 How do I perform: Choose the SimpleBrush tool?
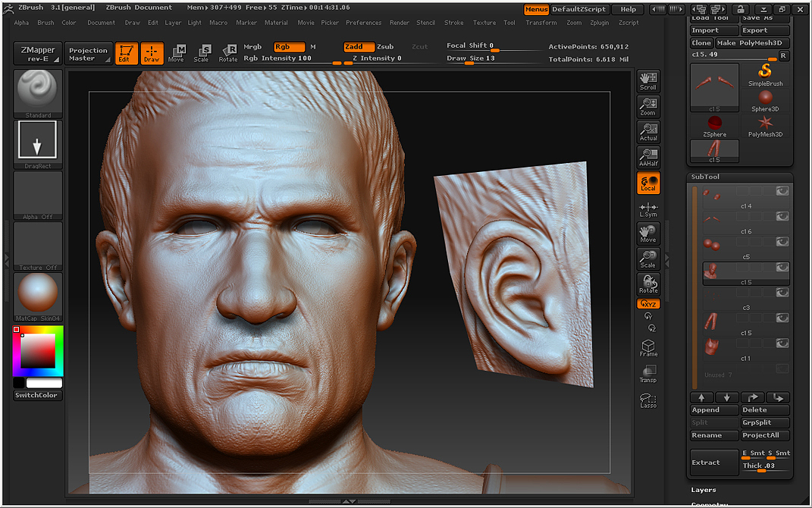(x=766, y=74)
